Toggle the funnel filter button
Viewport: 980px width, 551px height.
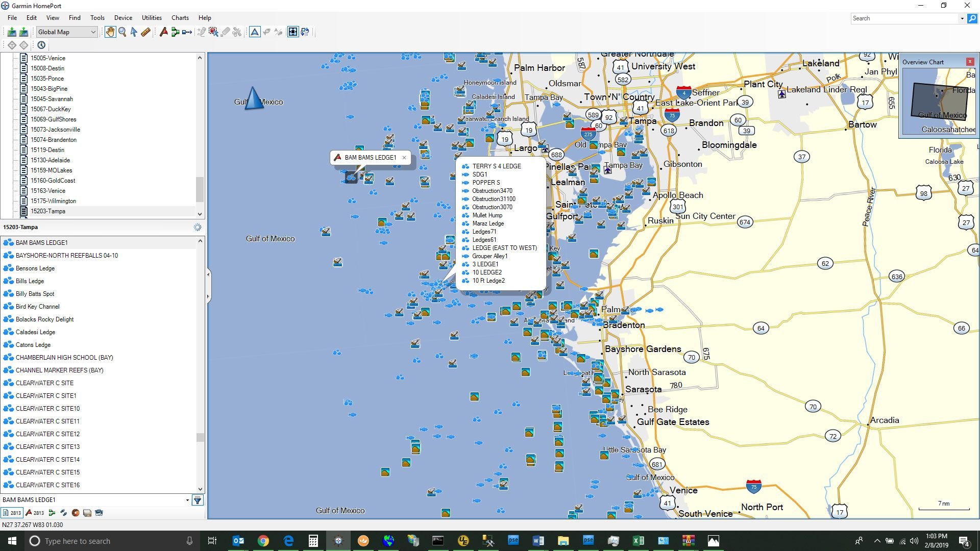198,500
